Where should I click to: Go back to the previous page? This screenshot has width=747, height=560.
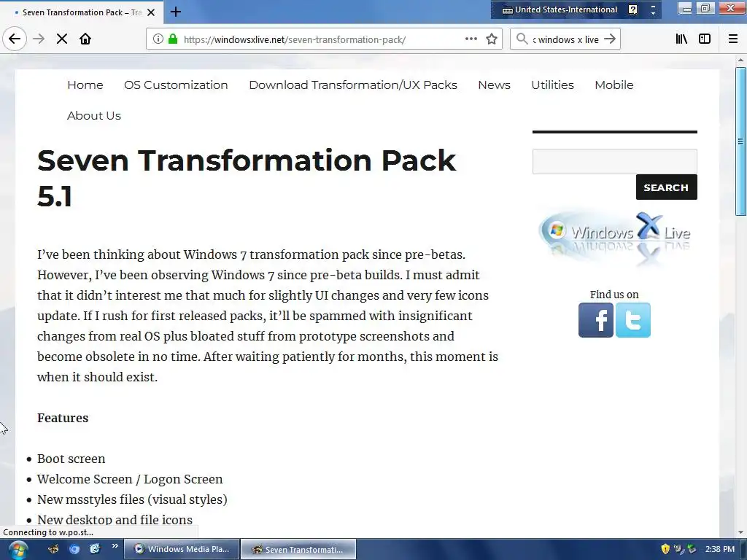[15, 39]
